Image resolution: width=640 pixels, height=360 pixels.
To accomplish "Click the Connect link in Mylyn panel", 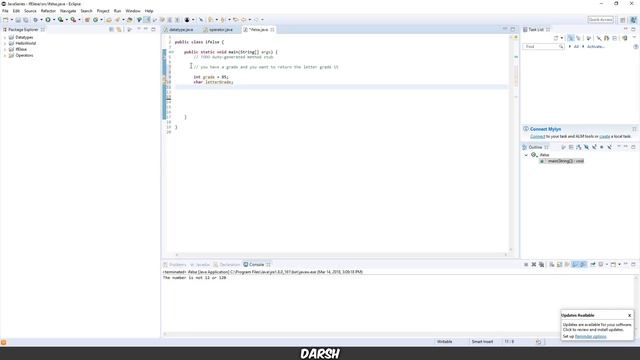I will [x=537, y=136].
